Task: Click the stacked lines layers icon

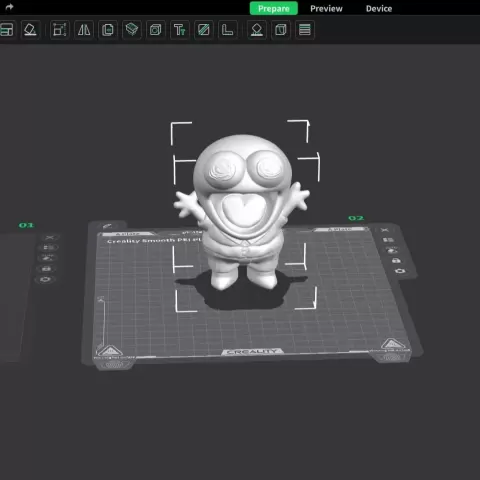Action: point(305,30)
